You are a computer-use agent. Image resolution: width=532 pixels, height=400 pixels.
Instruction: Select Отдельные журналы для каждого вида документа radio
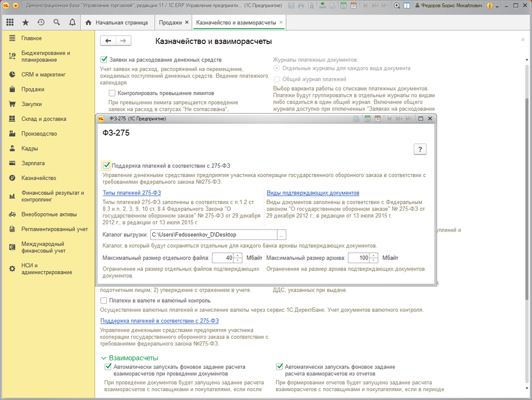pyautogui.click(x=277, y=68)
